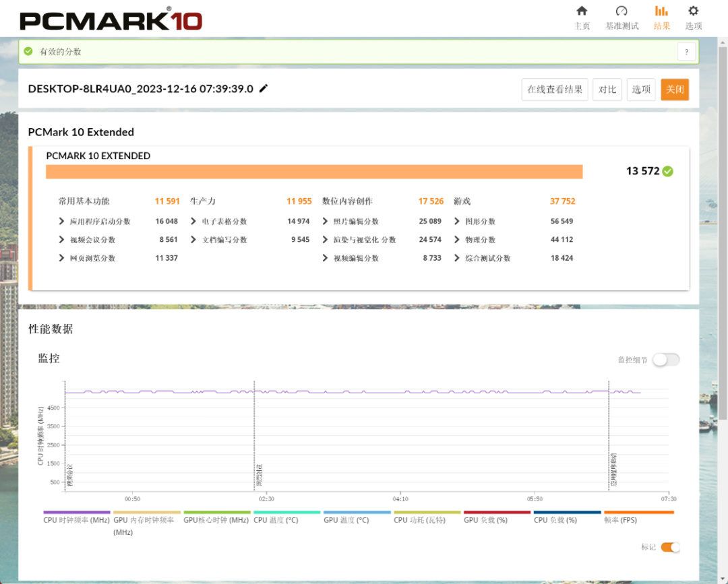Image resolution: width=728 pixels, height=584 pixels.
Task: Select CPU 功耗 olive legend swatch
Action: 427,512
